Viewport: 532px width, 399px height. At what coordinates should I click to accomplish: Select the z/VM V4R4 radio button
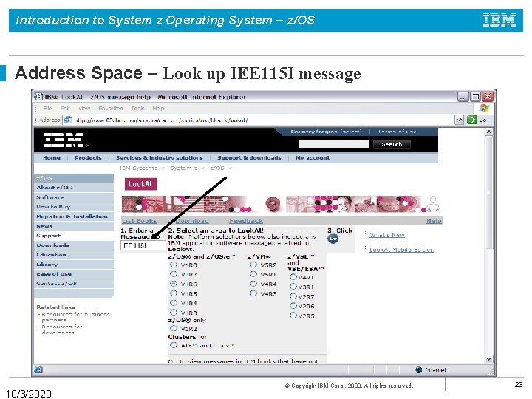pos(253,283)
